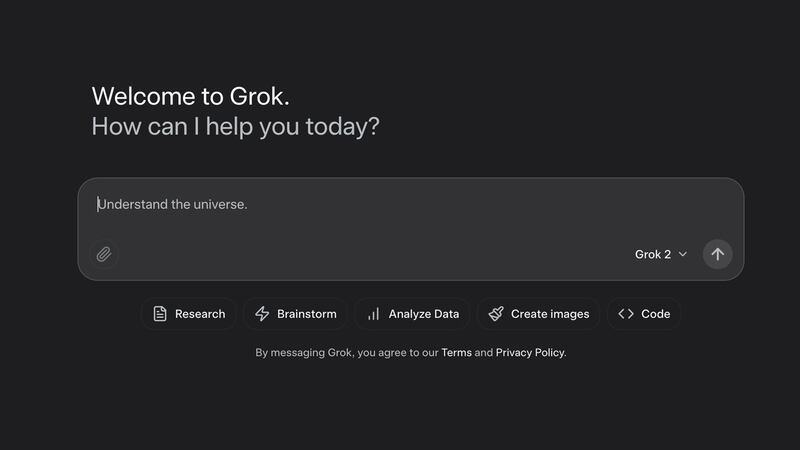800x450 pixels.
Task: Select the Research suggestion label
Action: point(200,314)
